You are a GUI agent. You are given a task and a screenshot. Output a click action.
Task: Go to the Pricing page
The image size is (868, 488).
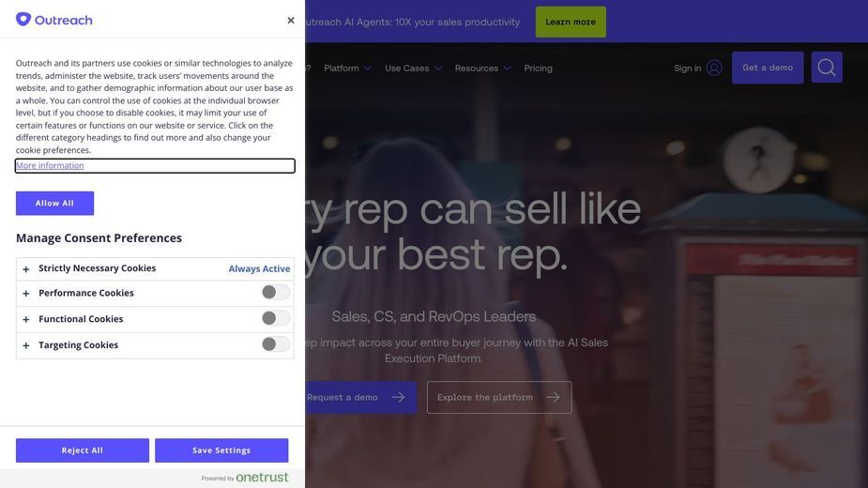click(538, 69)
